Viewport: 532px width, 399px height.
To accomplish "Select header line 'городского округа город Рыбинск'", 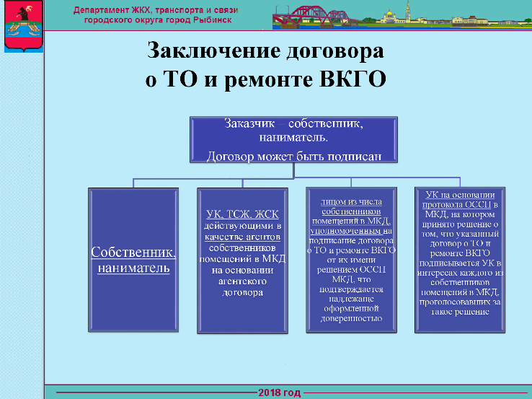I will 158,19.
